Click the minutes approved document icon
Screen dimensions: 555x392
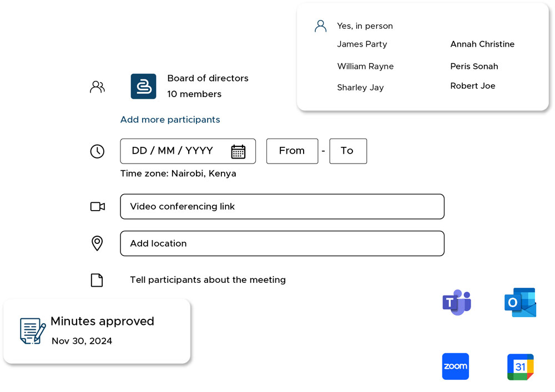tap(32, 331)
